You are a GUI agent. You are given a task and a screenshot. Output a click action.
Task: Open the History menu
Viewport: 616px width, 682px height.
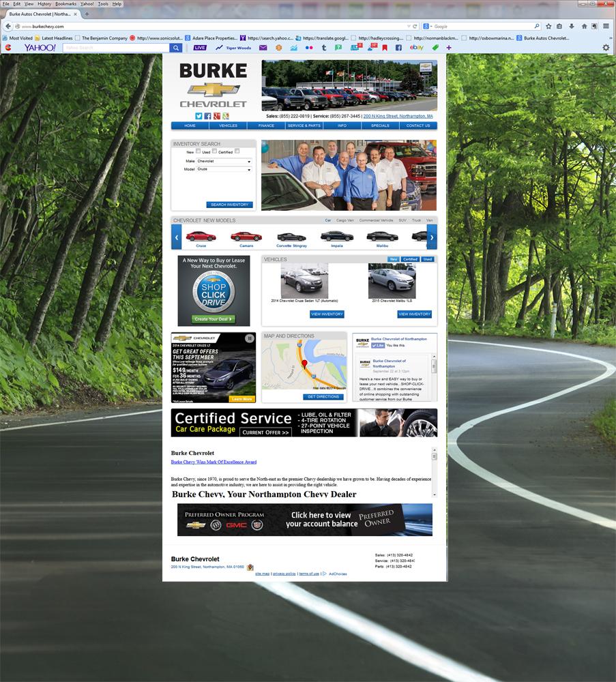click(x=44, y=3)
